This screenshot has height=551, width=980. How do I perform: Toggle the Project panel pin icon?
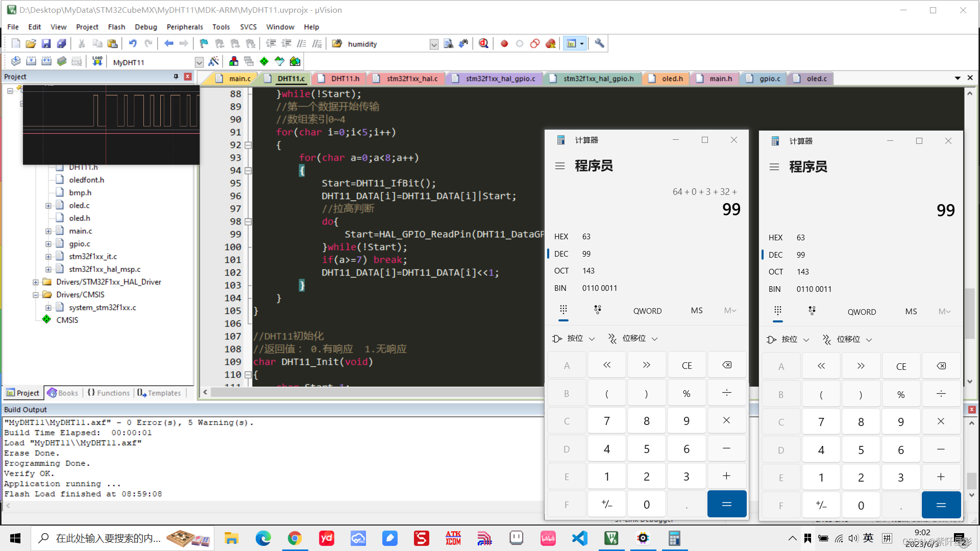176,77
